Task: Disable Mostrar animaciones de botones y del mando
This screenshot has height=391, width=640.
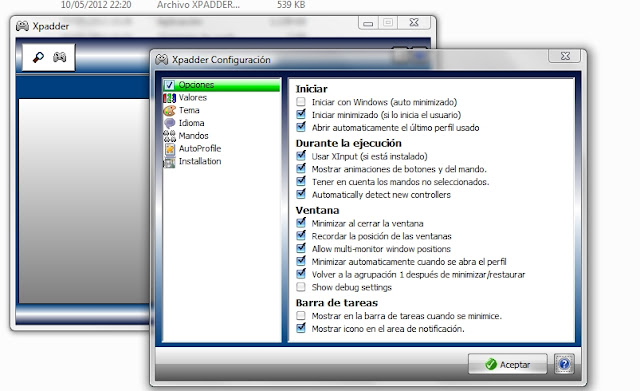Action: [301, 168]
